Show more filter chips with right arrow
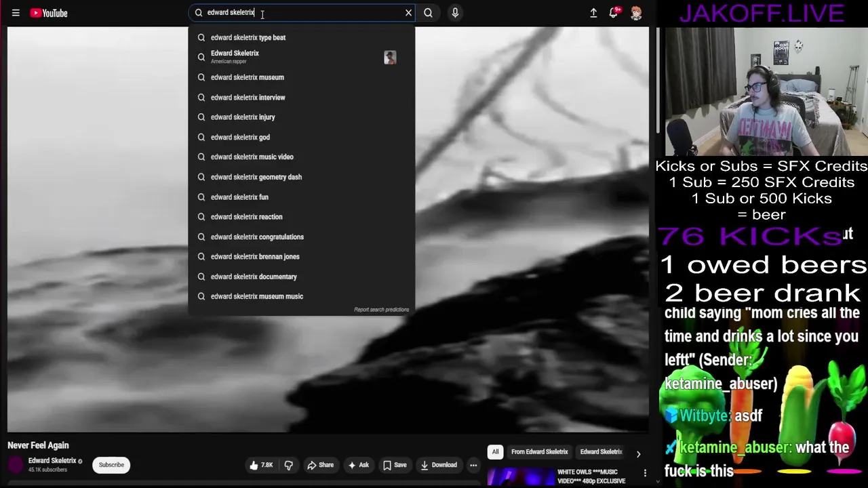This screenshot has height=488, width=868. click(x=638, y=453)
